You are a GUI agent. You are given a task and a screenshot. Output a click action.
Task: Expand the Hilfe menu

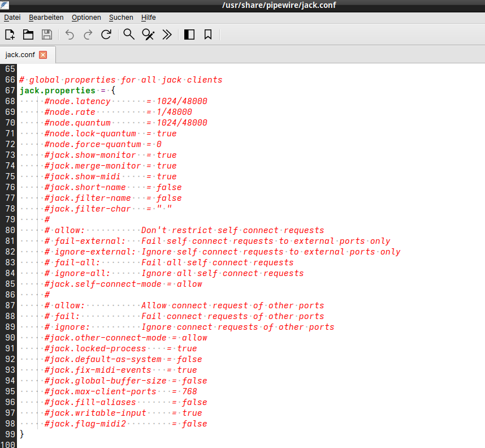point(148,18)
